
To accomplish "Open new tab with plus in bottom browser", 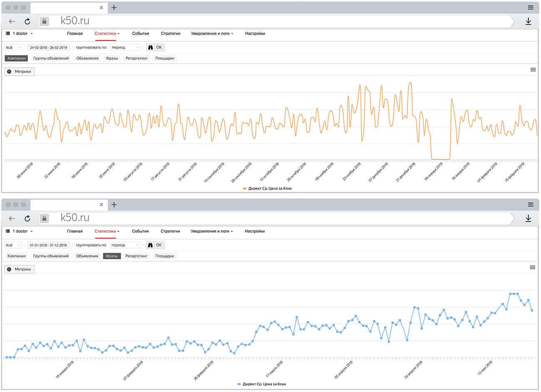I will point(114,205).
